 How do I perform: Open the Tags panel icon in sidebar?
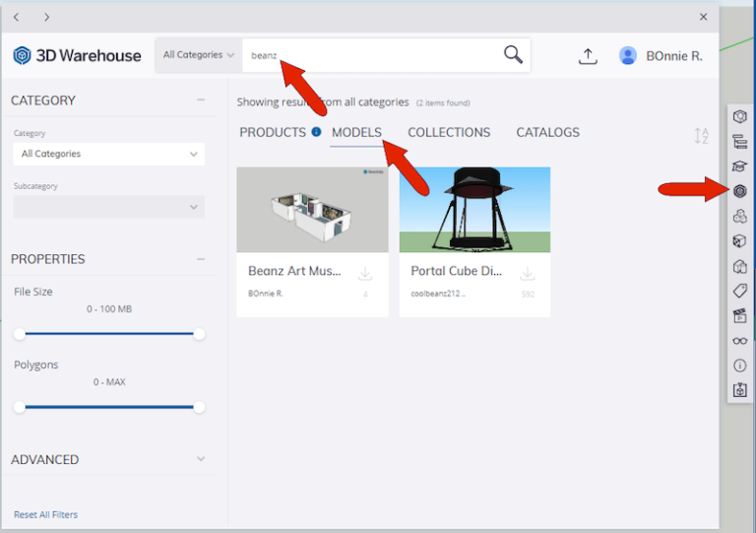739,291
